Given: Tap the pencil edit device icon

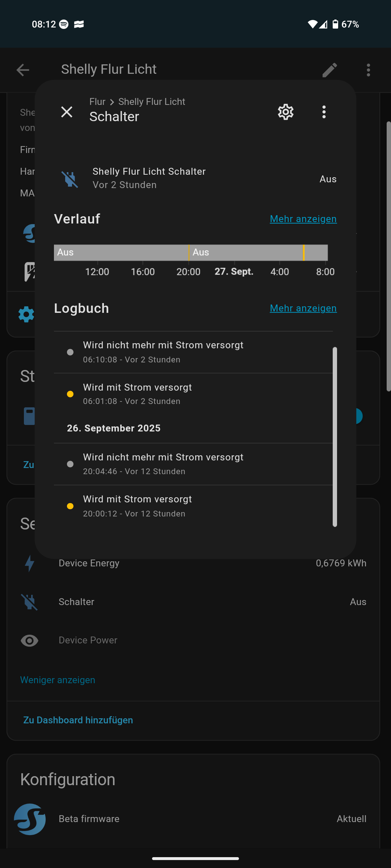Looking at the screenshot, I should coord(329,70).
